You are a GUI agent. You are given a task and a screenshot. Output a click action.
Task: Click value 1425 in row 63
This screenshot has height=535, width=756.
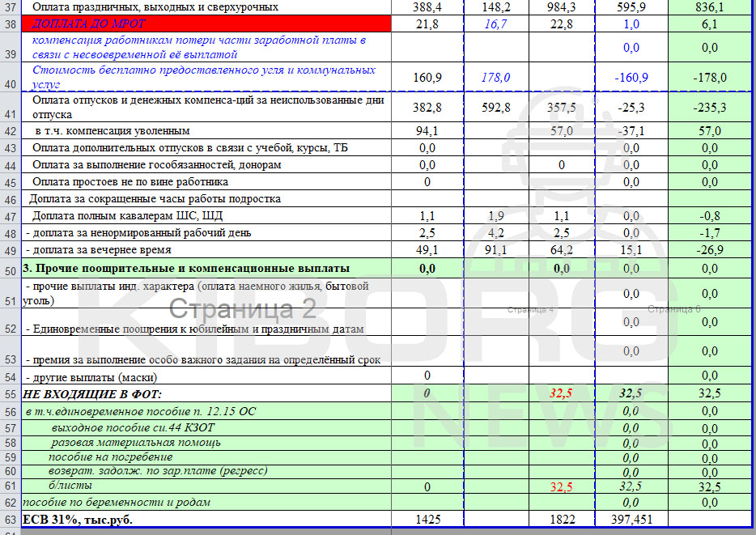[x=427, y=519]
